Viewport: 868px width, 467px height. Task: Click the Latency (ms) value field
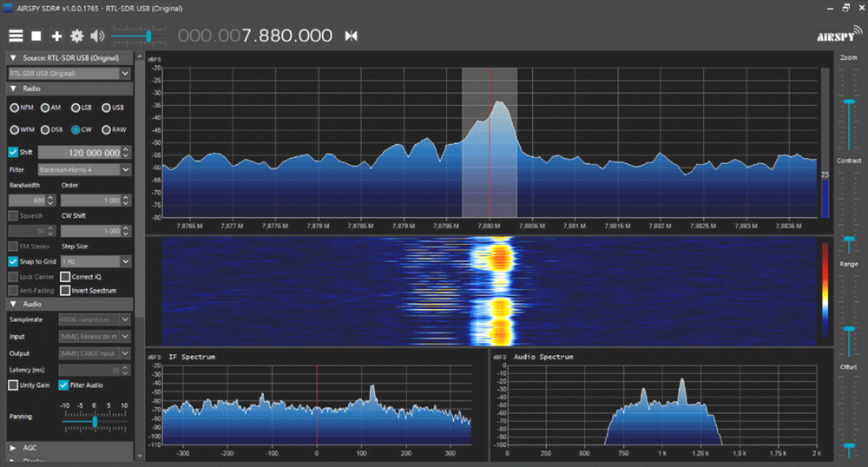[x=89, y=370]
